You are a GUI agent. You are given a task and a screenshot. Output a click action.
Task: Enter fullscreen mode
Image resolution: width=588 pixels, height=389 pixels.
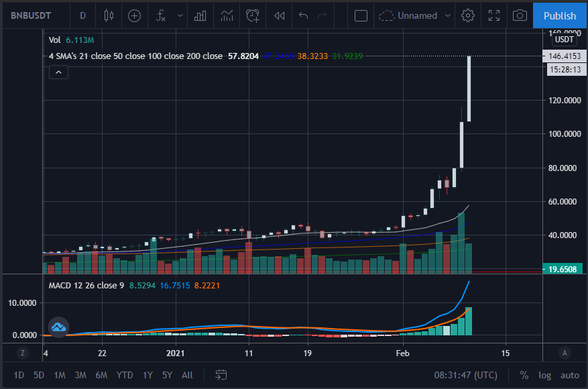coord(494,15)
